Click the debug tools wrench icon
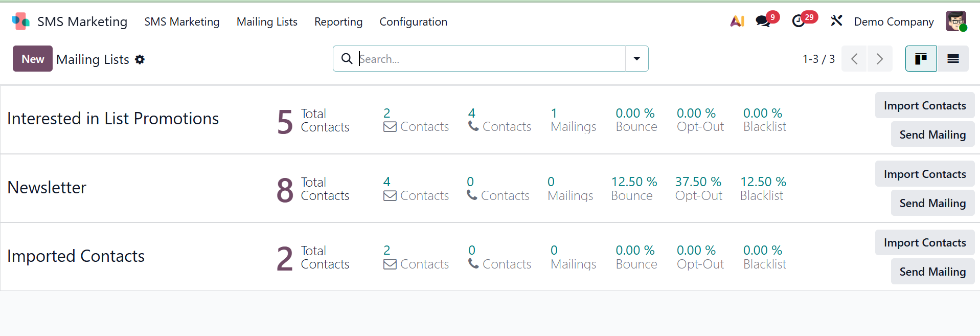This screenshot has width=980, height=336. click(x=836, y=21)
